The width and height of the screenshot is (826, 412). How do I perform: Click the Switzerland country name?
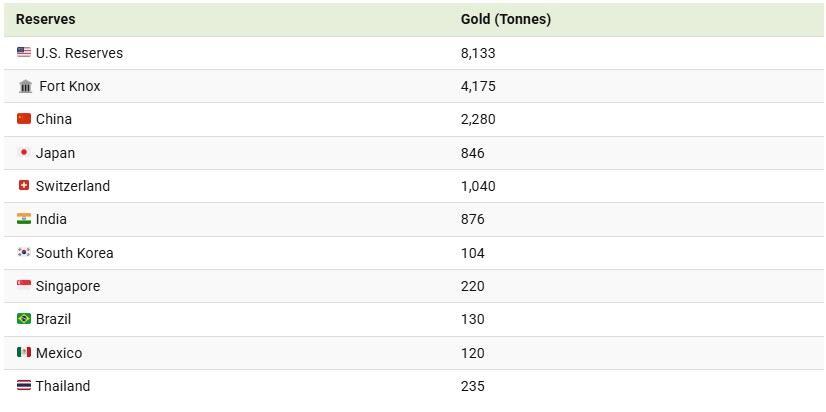(73, 186)
